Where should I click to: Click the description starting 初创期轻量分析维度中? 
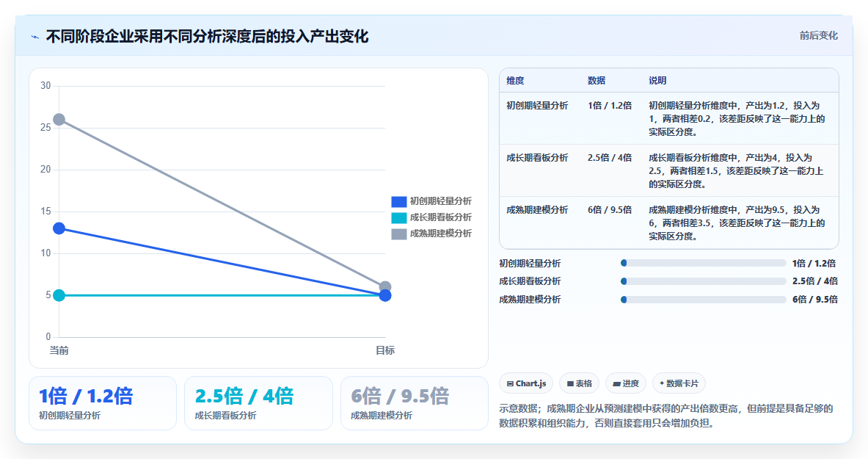click(x=737, y=119)
